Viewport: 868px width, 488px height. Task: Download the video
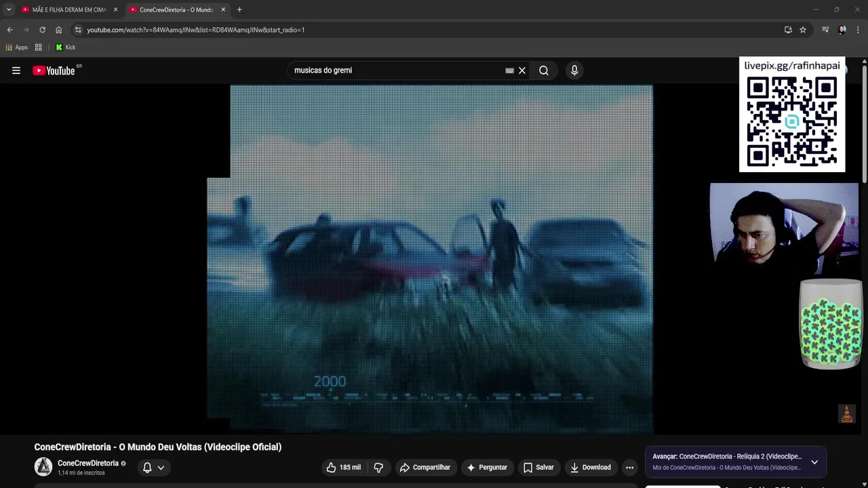click(x=590, y=467)
